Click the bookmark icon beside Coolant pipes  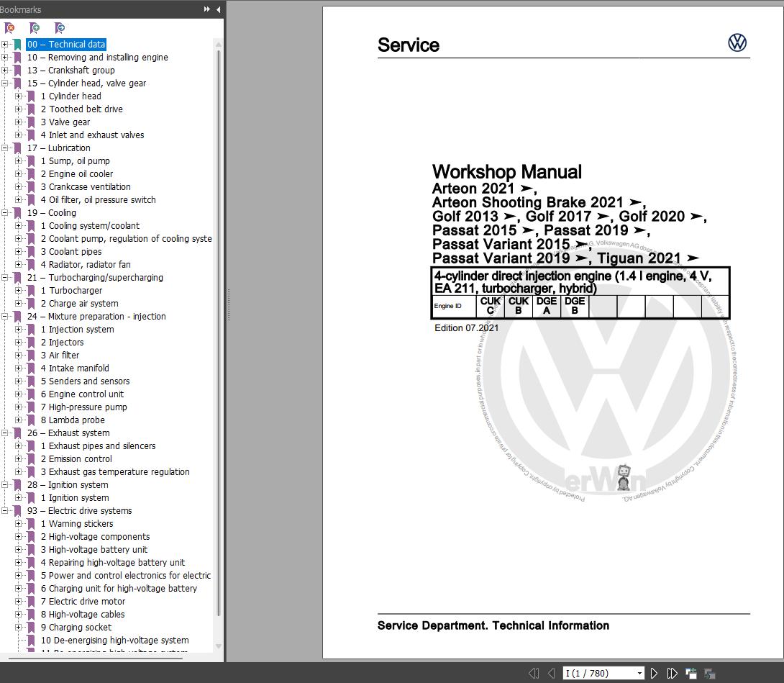31,252
